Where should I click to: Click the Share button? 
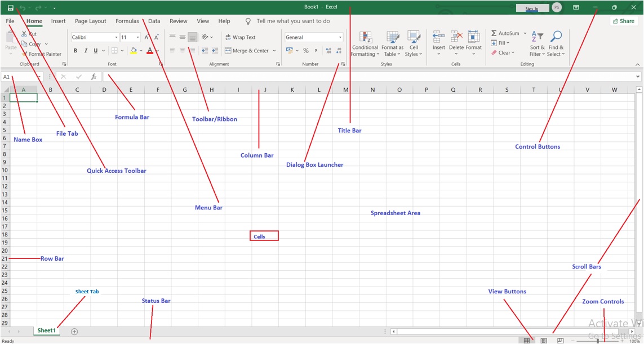[623, 21]
